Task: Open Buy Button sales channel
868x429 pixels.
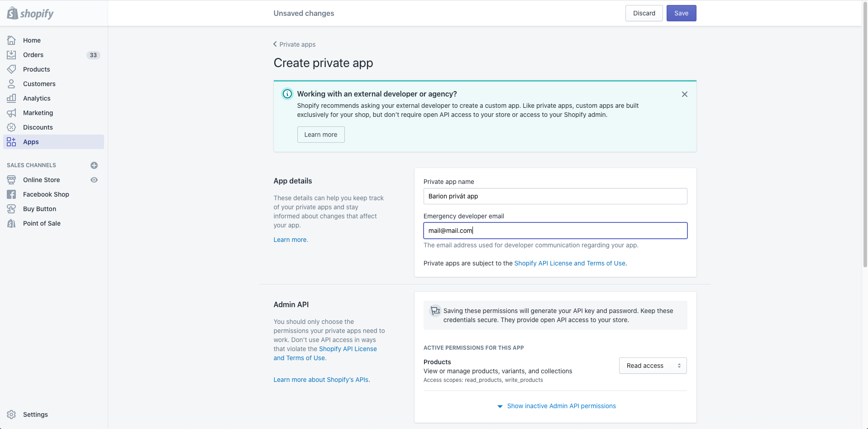Action: 40,209
